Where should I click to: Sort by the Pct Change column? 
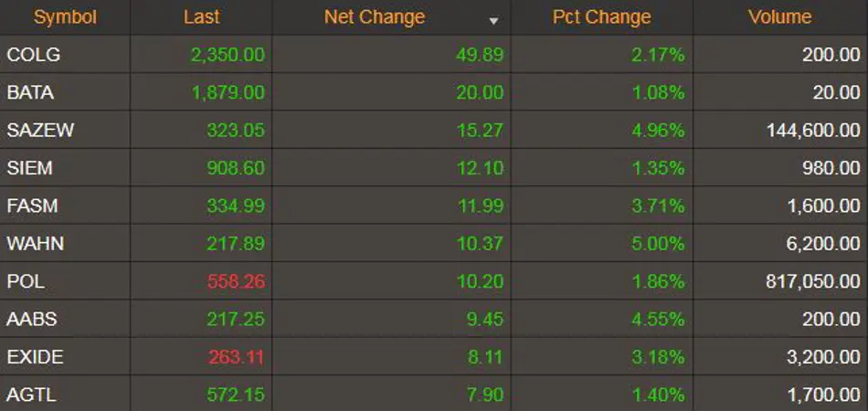tap(601, 17)
